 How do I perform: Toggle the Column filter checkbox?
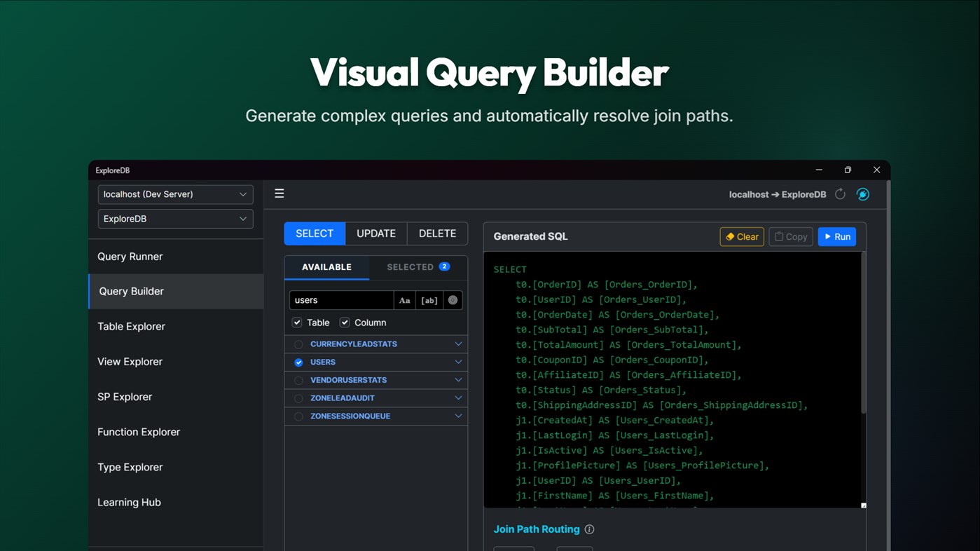tap(345, 322)
